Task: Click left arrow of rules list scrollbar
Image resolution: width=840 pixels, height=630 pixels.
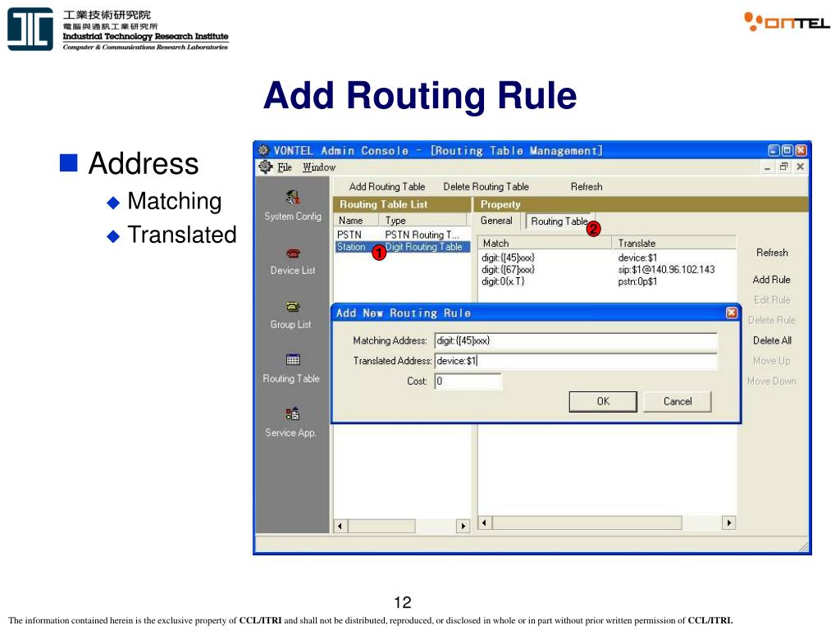Action: pyautogui.click(x=485, y=523)
